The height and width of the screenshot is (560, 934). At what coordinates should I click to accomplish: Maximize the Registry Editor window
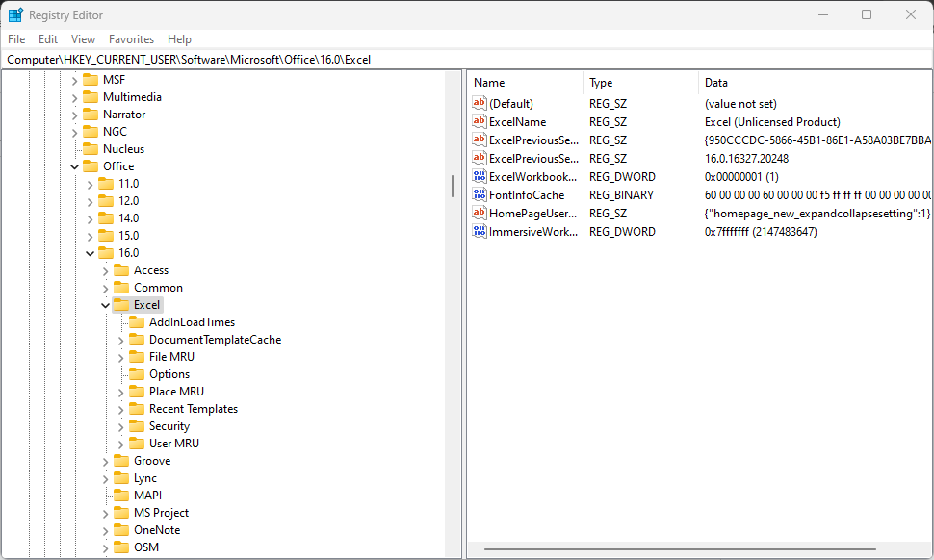click(x=867, y=14)
